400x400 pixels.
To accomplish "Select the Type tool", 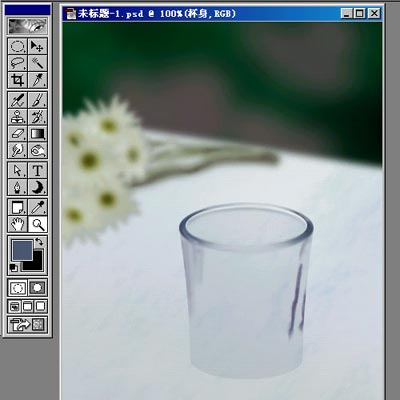I will (x=37, y=170).
